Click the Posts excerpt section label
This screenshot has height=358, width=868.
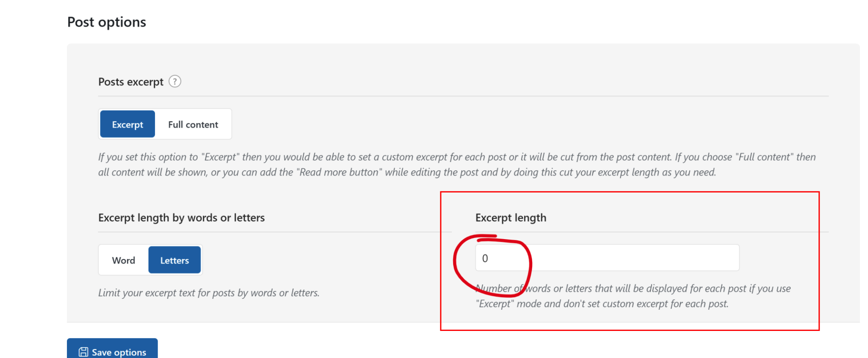131,82
